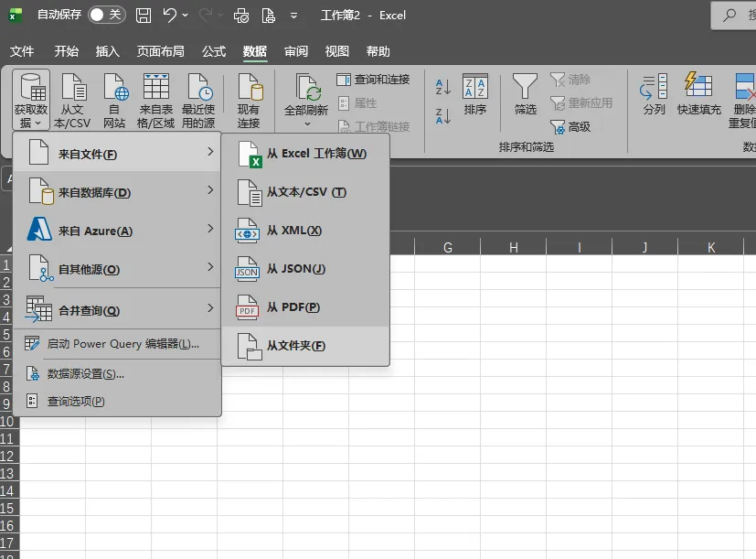Switch to the 帮助 (Help) tab
Image resolution: width=756 pixels, height=559 pixels.
378,51
